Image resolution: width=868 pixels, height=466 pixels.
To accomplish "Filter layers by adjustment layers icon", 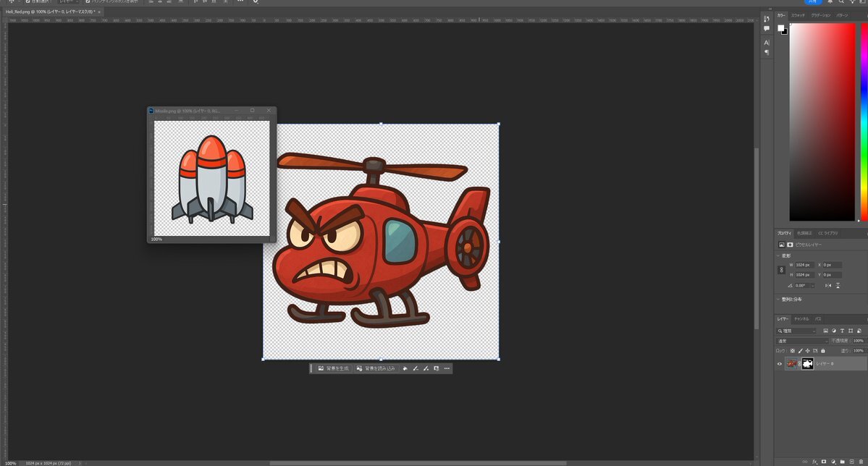I will [x=834, y=331].
